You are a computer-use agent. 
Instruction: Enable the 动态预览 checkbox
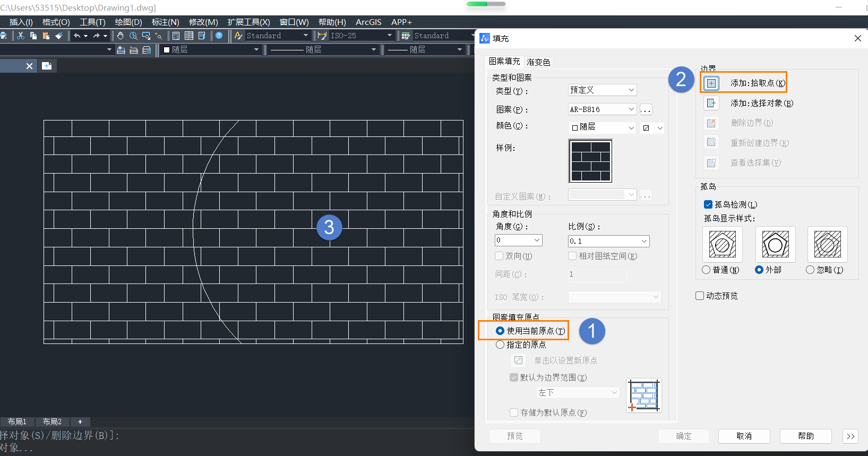700,296
